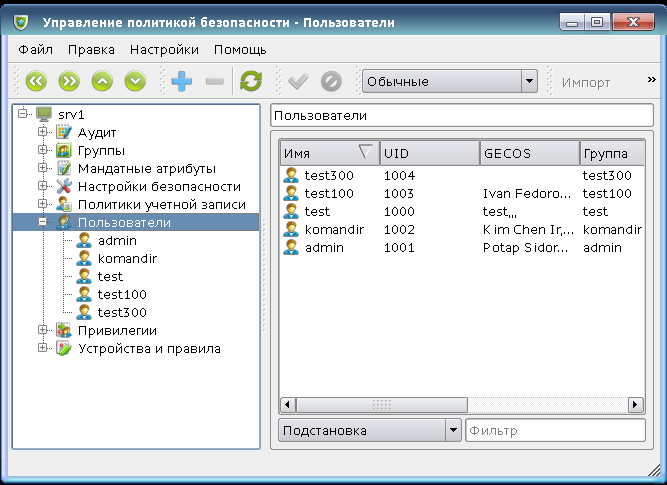This screenshot has width=667, height=485.
Task: Click the gray checkmark apply icon
Action: coord(297,82)
